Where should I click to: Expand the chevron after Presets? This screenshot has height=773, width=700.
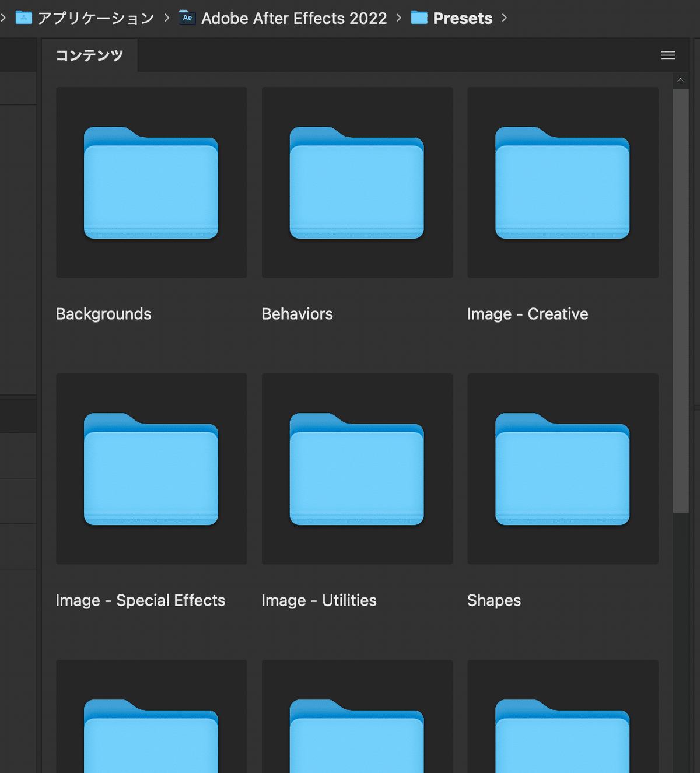[505, 18]
